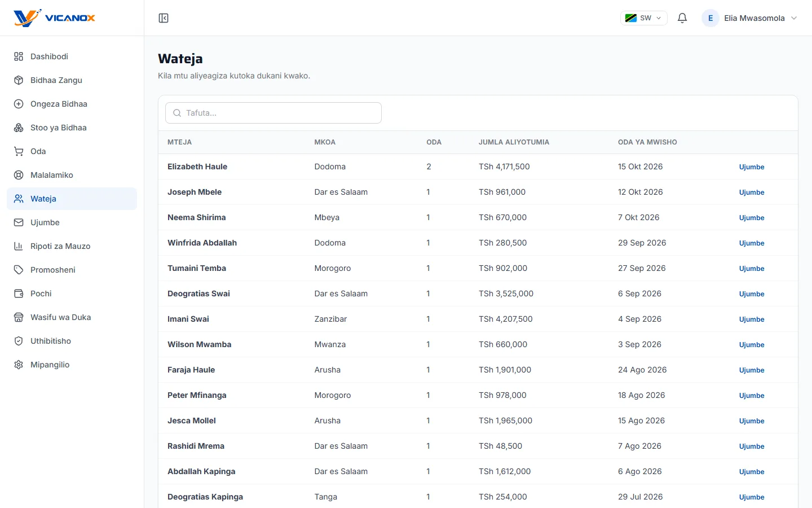
Task: Click the Winfrida Abdallah customer name
Action: (x=202, y=243)
